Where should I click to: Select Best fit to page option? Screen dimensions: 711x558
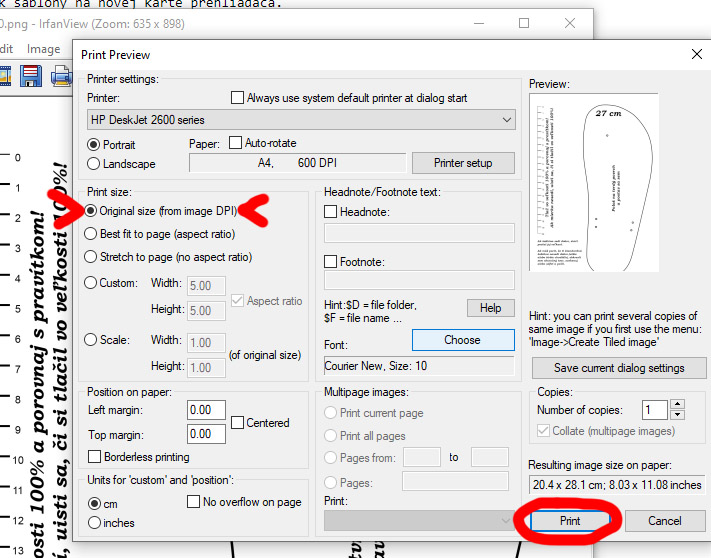coord(91,234)
